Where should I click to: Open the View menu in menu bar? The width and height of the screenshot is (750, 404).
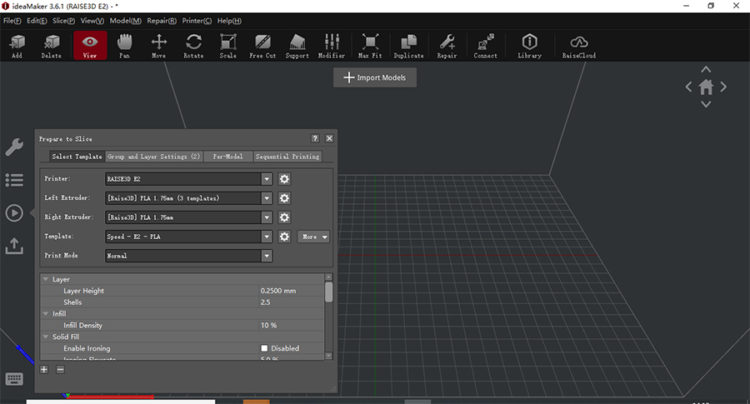92,21
